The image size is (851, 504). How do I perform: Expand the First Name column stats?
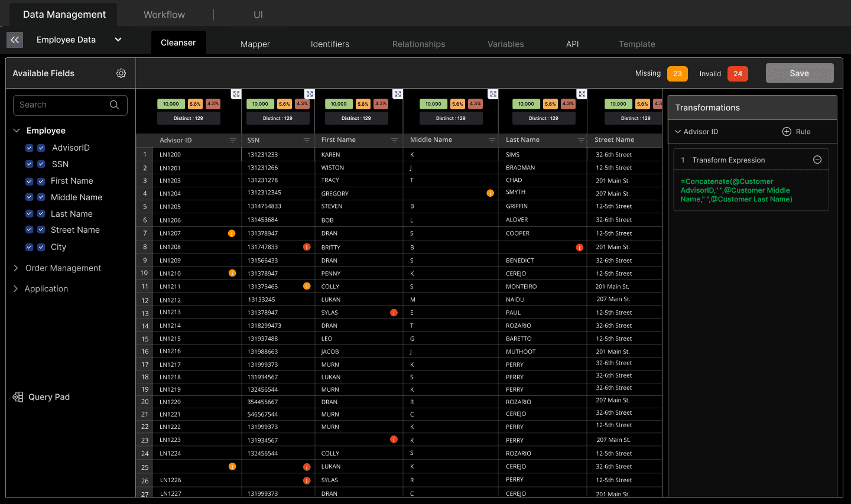click(398, 94)
